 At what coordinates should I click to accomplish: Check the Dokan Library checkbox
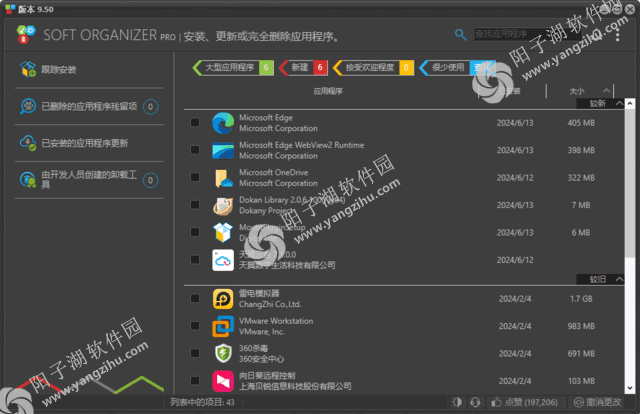[x=195, y=205]
